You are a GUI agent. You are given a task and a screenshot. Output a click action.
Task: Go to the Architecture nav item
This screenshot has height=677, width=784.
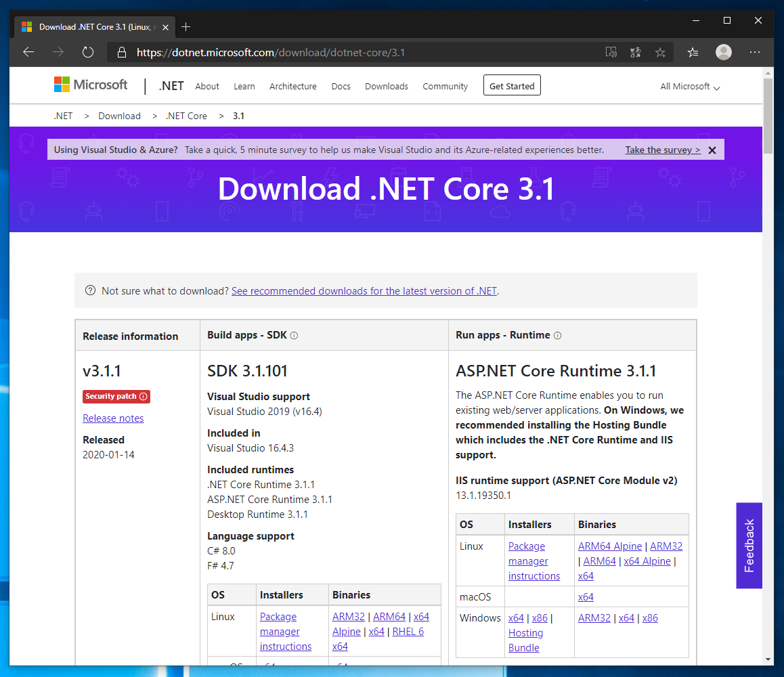pos(292,87)
